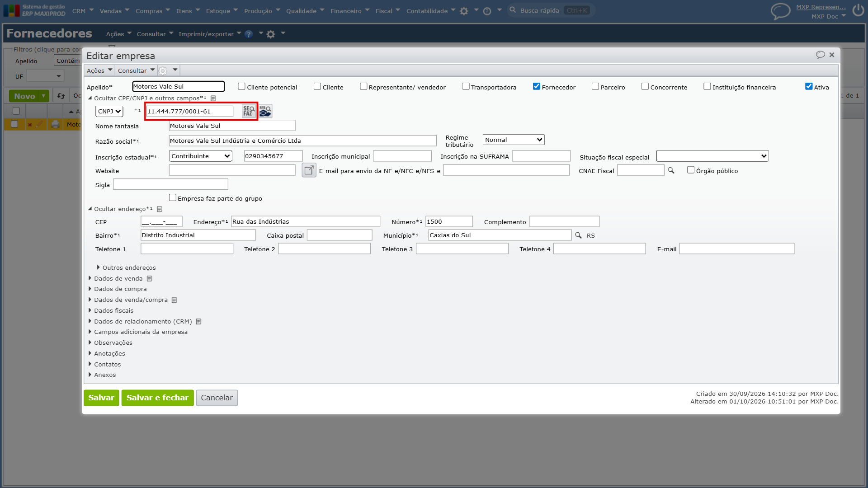Click Salvar e fechar button
Screen dimensions: 868x488
pos(157,398)
